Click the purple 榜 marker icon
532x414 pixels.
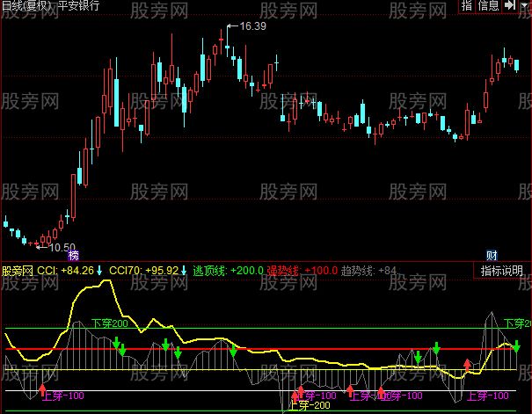[73, 255]
